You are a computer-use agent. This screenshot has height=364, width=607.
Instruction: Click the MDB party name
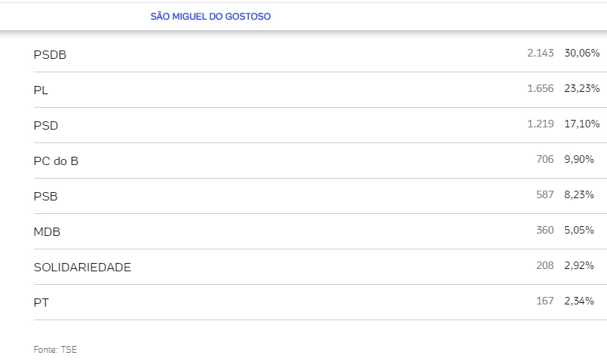[47, 231]
